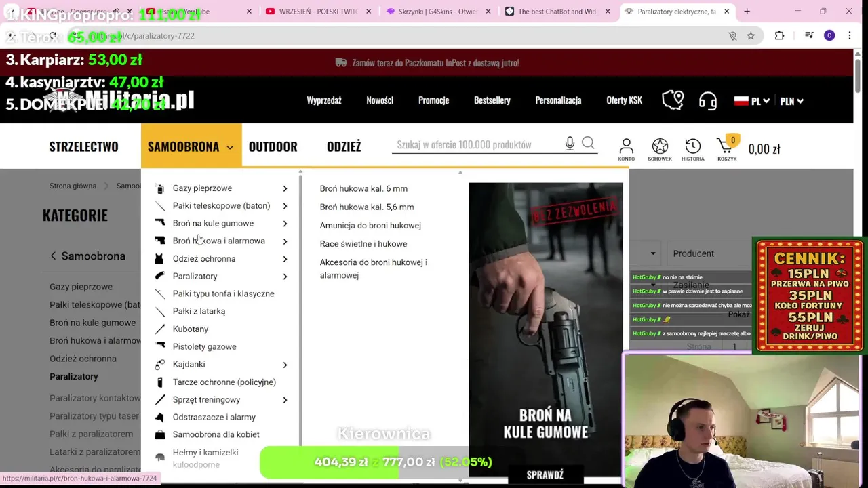The image size is (868, 488).
Task: Select Broń hukowa kal. 5,6 mm
Action: pos(367,207)
